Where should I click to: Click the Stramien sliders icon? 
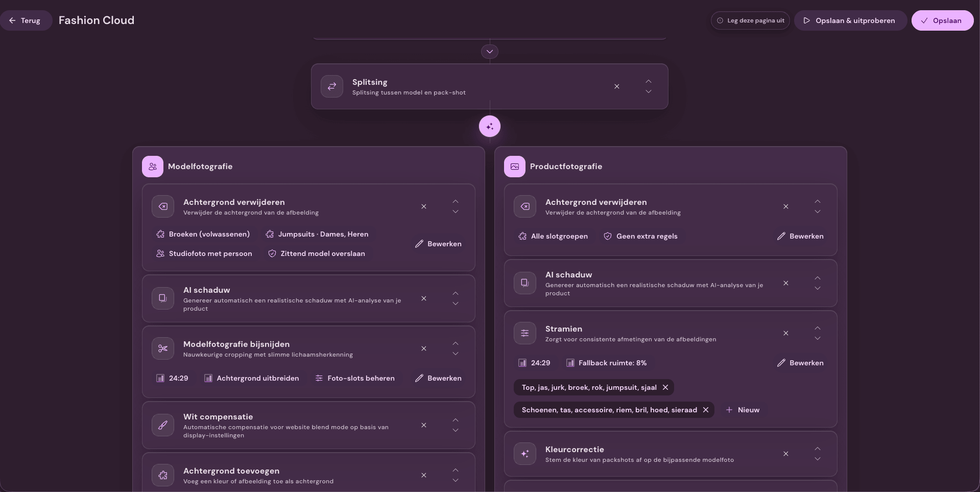pyautogui.click(x=525, y=333)
